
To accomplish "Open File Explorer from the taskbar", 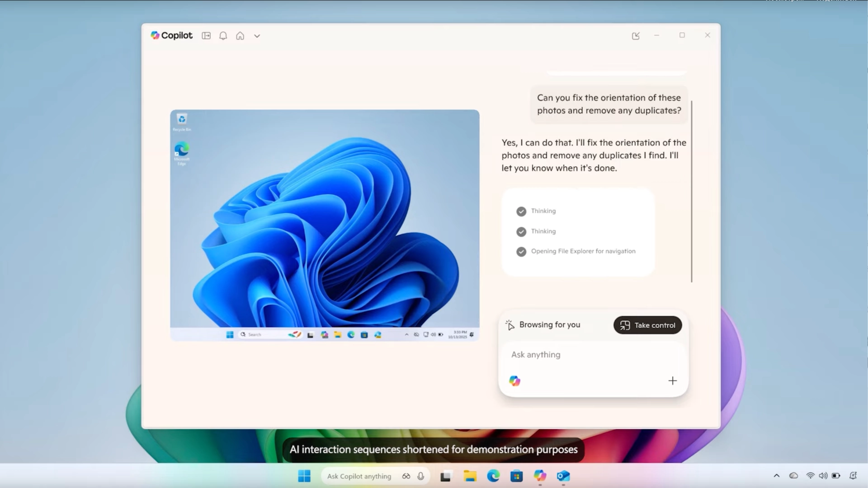I will pos(470,476).
